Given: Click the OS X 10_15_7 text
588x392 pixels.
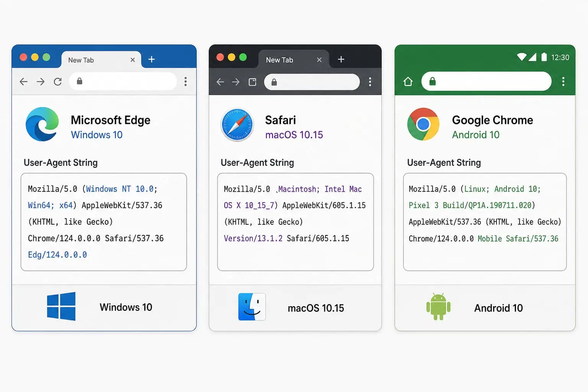Looking at the screenshot, I should click(249, 205).
